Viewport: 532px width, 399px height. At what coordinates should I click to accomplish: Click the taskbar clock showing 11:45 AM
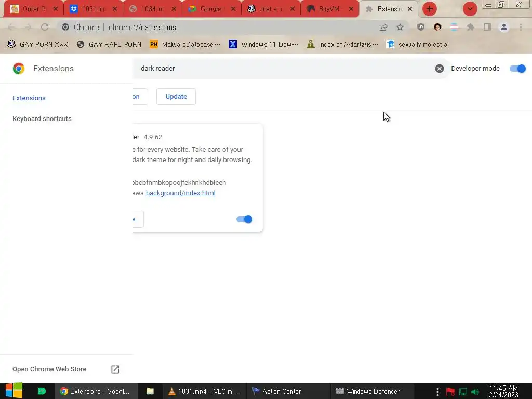[x=504, y=392]
